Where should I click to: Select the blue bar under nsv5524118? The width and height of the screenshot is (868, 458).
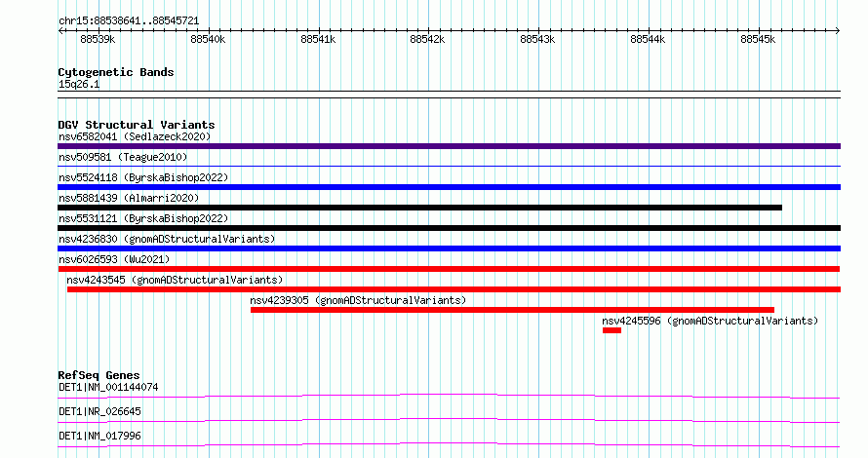click(449, 187)
